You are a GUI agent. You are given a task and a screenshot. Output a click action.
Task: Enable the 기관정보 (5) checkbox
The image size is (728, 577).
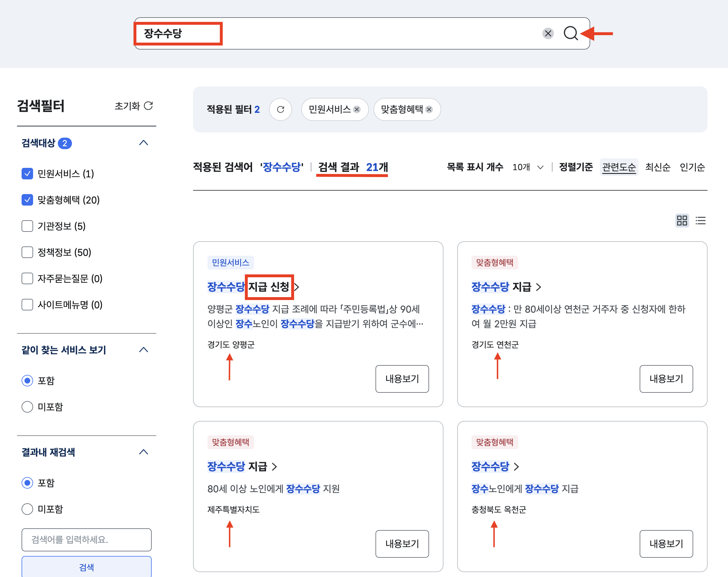[27, 226]
